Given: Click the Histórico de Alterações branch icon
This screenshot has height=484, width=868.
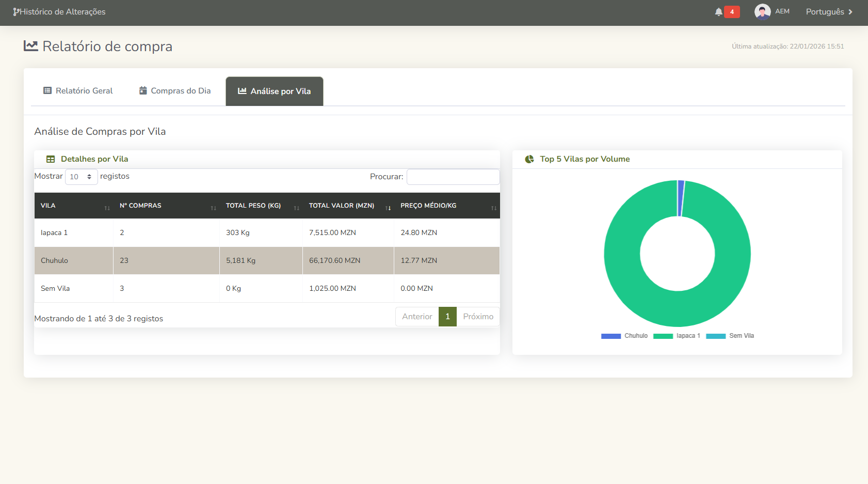Looking at the screenshot, I should coord(16,12).
